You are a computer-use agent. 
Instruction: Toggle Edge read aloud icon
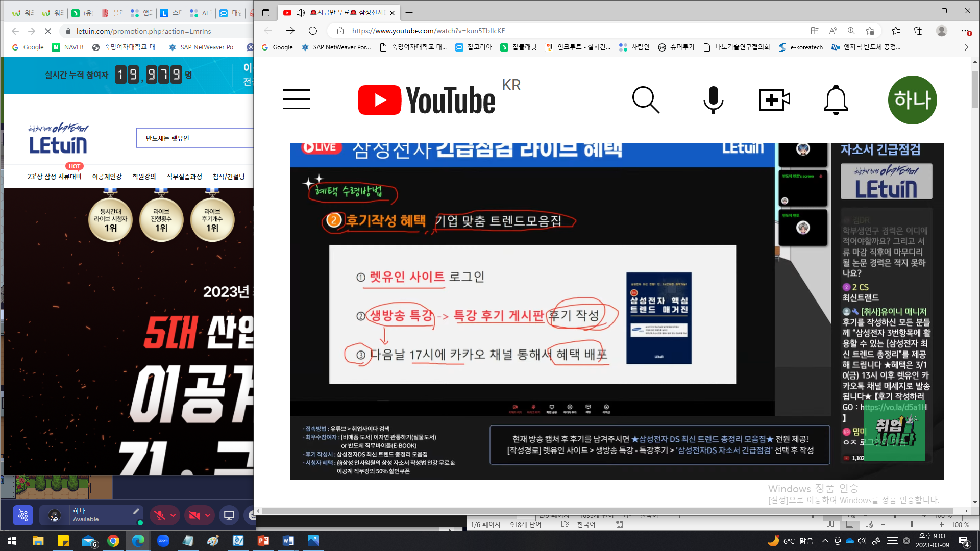[x=833, y=31]
